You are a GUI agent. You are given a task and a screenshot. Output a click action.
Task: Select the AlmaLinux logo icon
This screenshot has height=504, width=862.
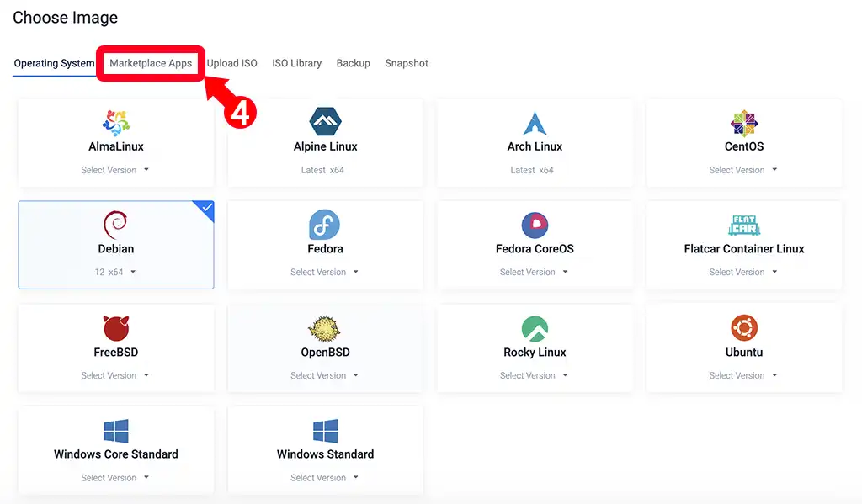[116, 123]
